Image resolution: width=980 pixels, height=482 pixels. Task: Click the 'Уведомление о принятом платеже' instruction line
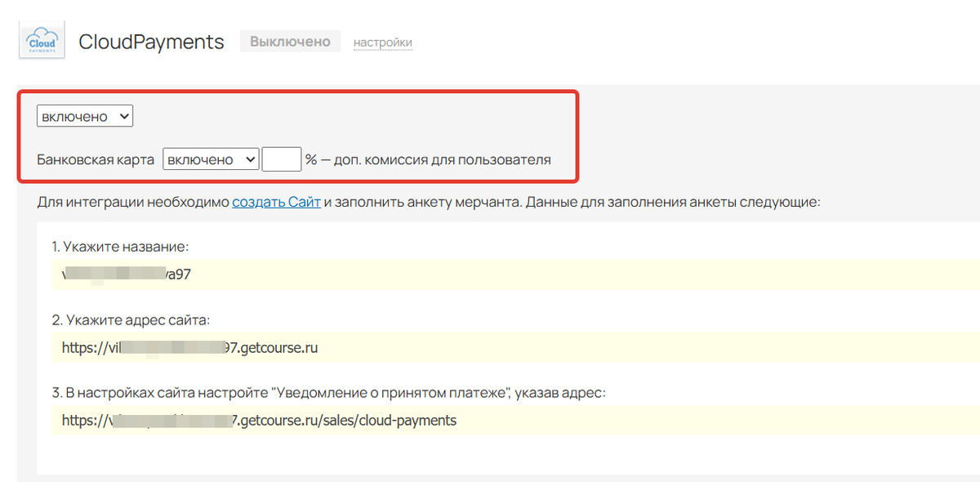[x=328, y=393]
